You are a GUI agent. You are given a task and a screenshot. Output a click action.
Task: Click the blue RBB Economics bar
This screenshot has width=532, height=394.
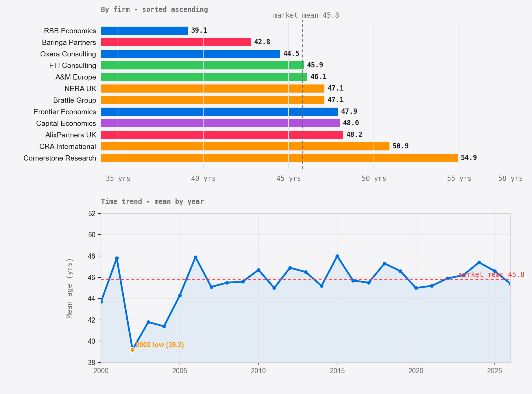coord(144,31)
